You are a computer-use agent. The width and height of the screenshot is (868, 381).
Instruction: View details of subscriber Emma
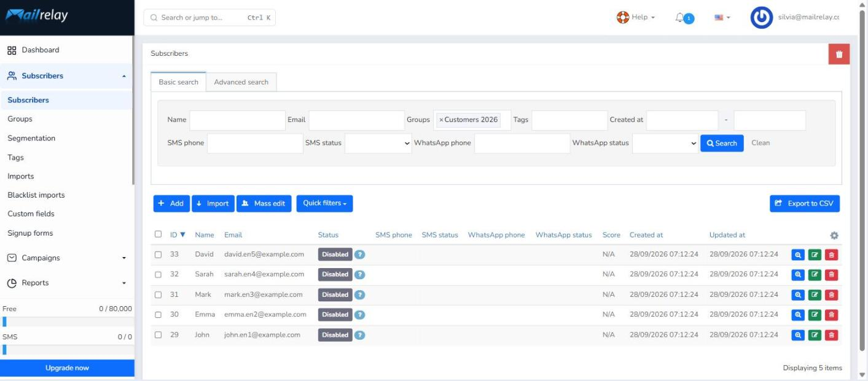(x=798, y=315)
